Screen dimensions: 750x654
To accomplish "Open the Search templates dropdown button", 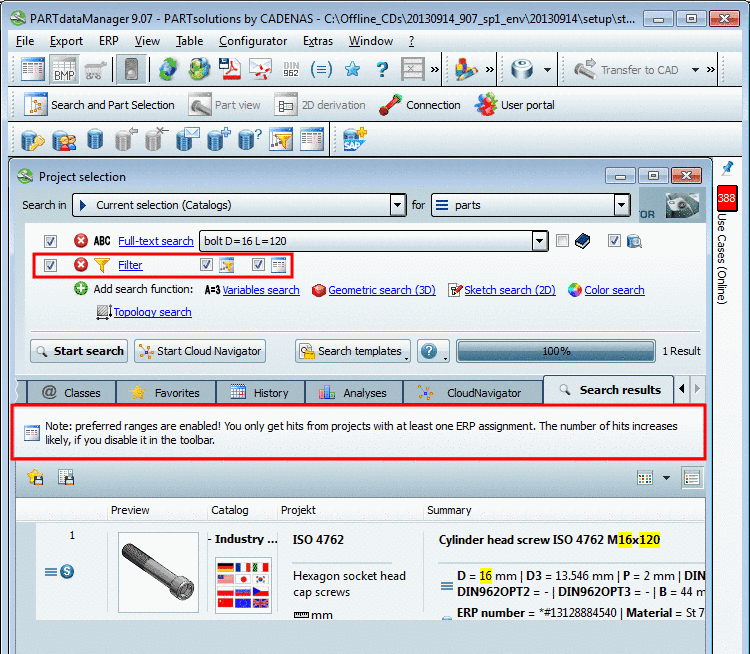I will [x=353, y=351].
